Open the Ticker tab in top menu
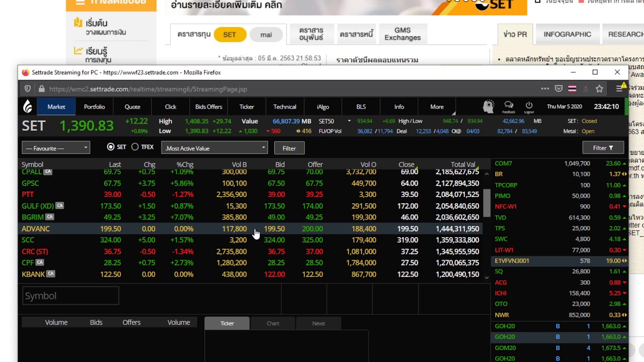 [x=247, y=107]
